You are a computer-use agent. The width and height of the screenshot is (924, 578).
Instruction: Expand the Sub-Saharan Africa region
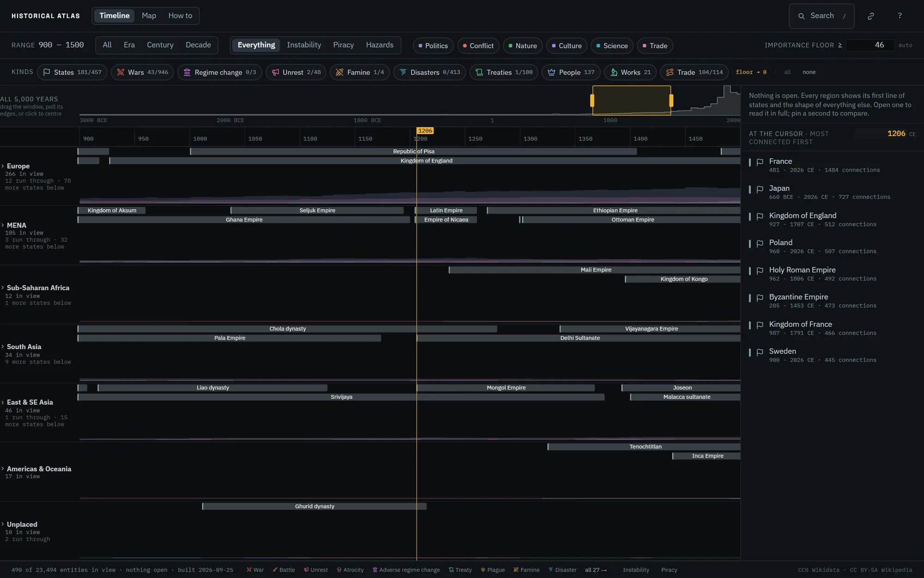click(35, 288)
